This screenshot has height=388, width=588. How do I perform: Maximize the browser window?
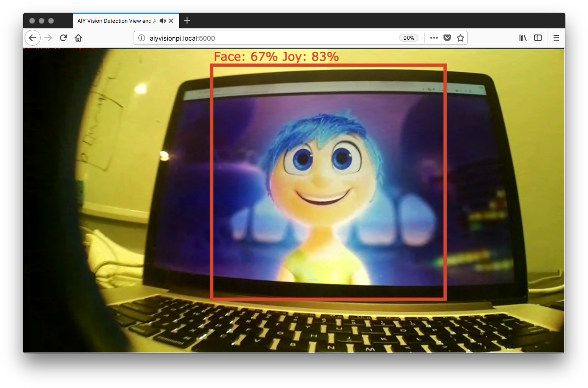(x=51, y=21)
